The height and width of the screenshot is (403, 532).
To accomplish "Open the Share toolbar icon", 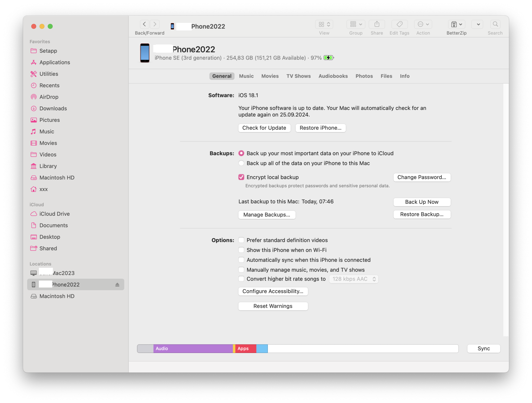I will tap(377, 24).
